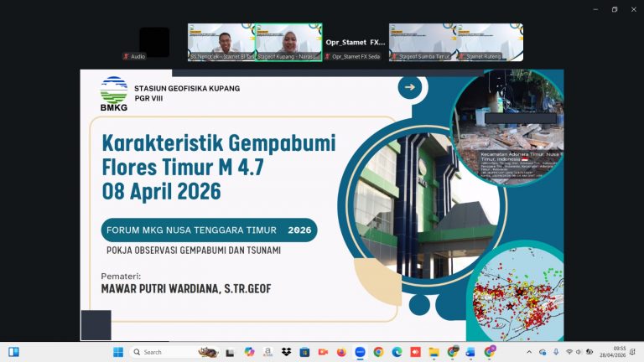Launch Firefox from the taskbar
The image size is (644, 362).
click(x=342, y=352)
